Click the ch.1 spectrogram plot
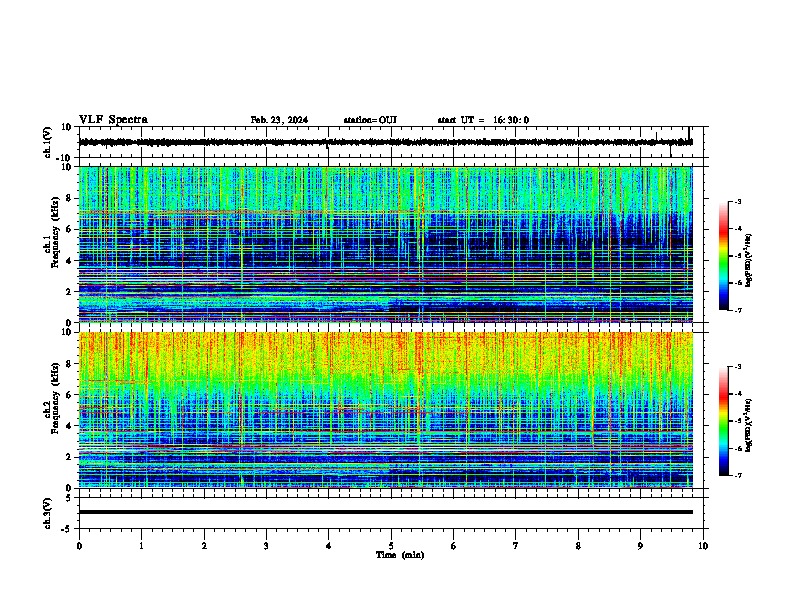This screenshot has width=792, height=612. (386, 244)
